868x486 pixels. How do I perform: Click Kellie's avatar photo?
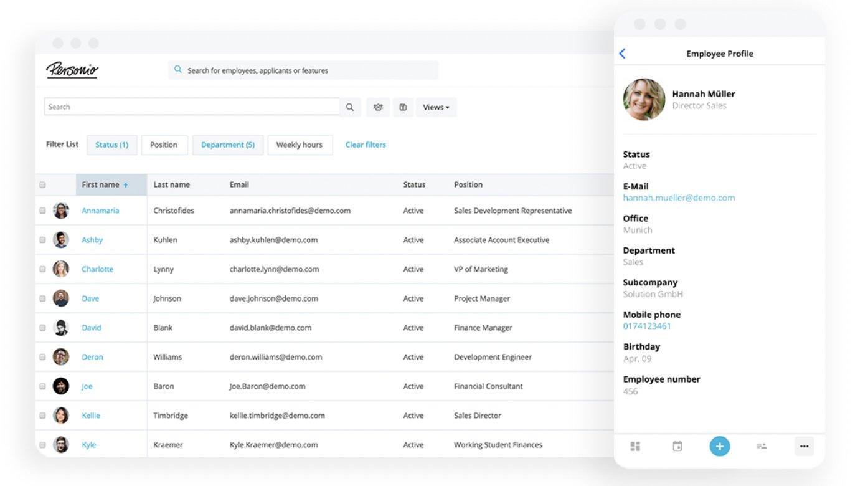point(61,416)
